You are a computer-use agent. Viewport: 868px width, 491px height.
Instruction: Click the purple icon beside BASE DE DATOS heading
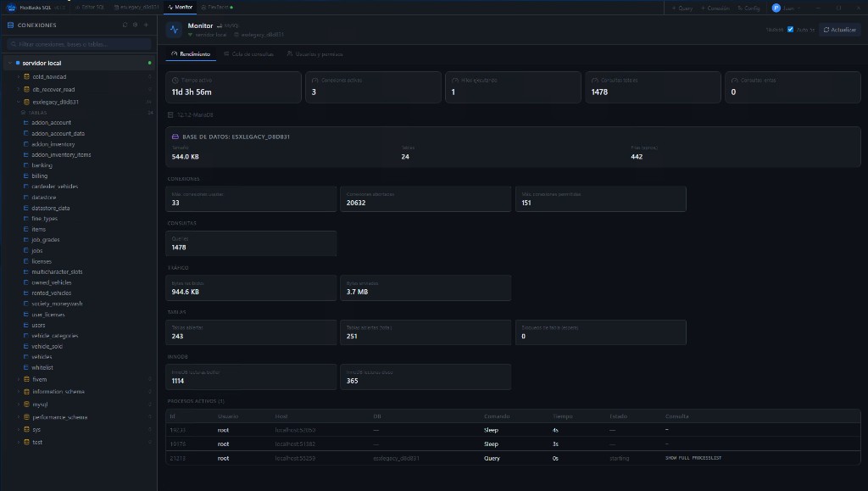tap(175, 137)
